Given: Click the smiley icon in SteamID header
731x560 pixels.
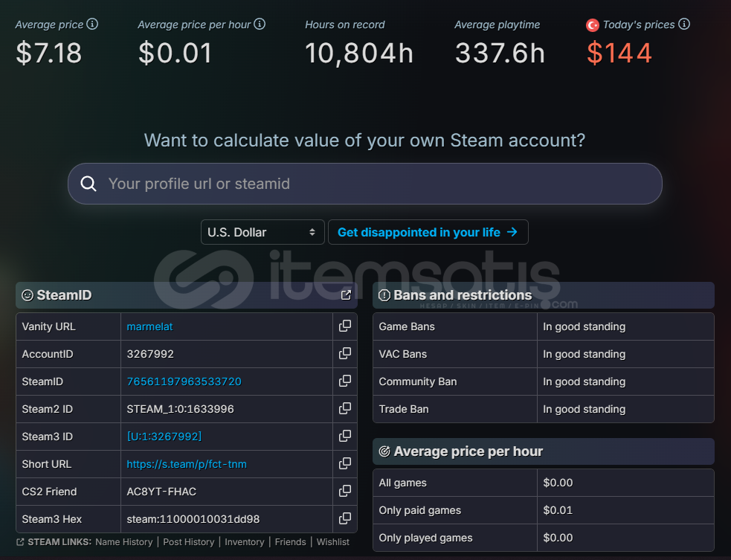Looking at the screenshot, I should pyautogui.click(x=28, y=295).
